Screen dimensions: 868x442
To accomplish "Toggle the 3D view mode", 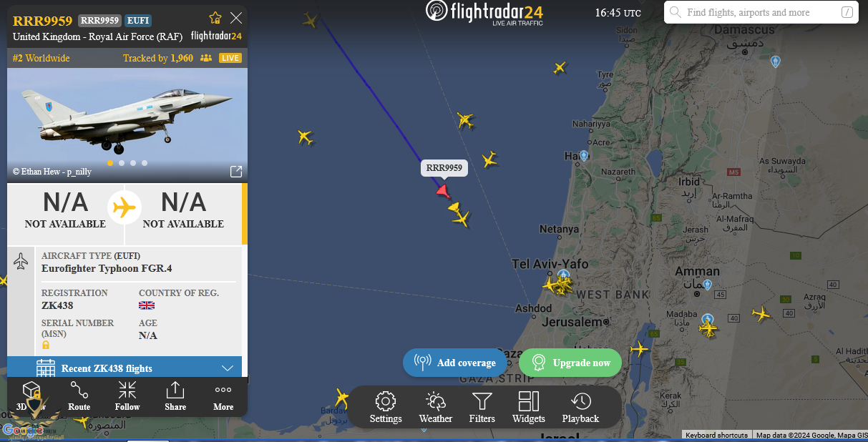I will point(31,396).
